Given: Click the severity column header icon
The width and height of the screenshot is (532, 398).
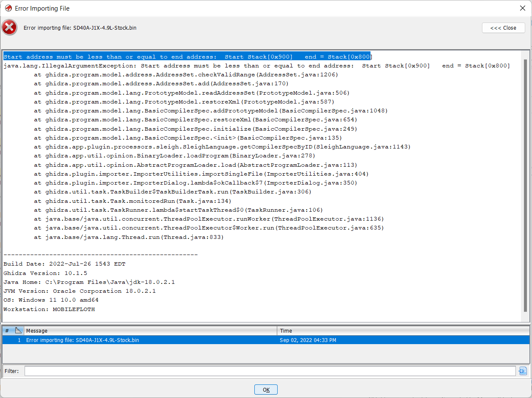Looking at the screenshot, I should point(18,331).
